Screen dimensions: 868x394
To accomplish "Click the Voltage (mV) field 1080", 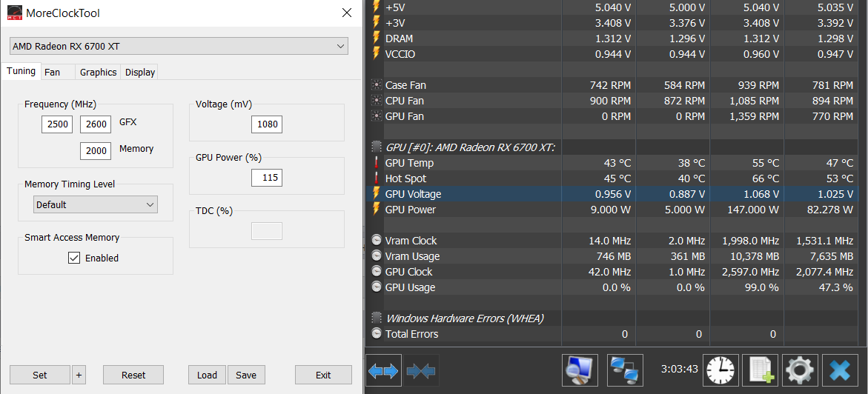I will tap(267, 124).
